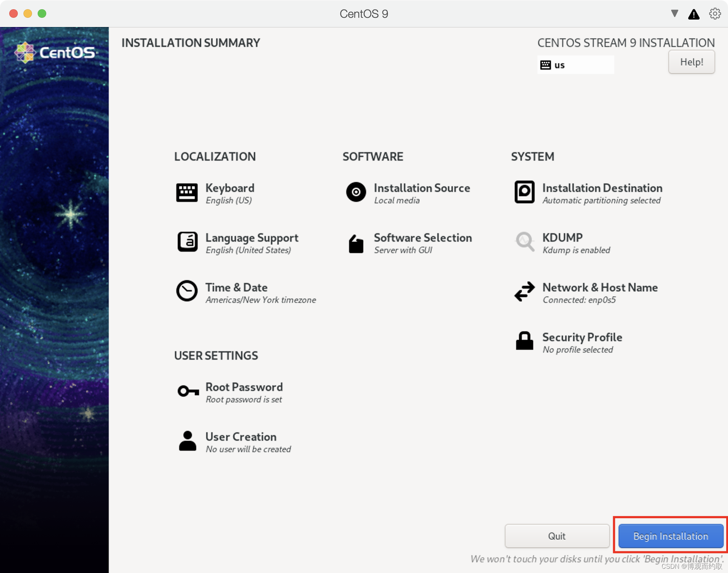Click 'Kdump is enabled' text
Viewport: 728px width, 573px height.
576,250
